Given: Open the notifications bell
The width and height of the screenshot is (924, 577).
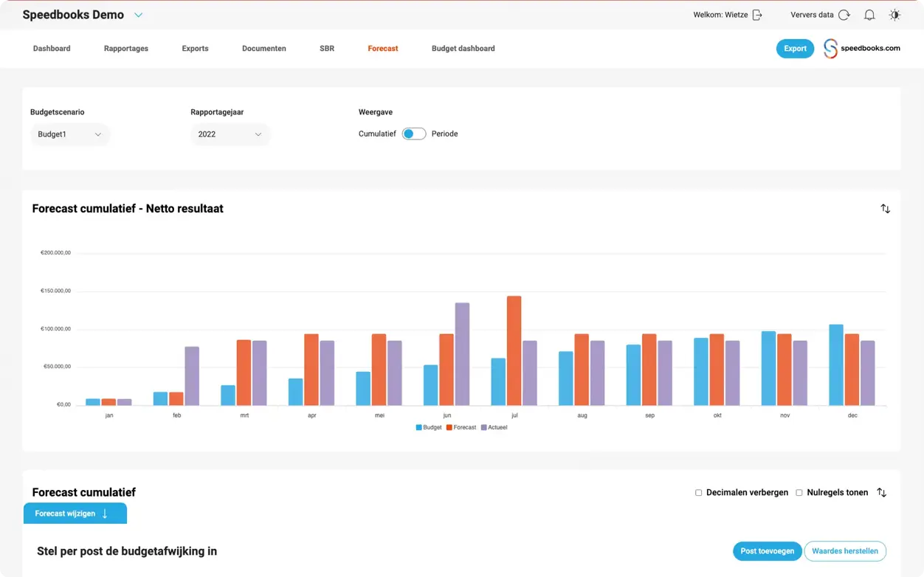Looking at the screenshot, I should click(869, 15).
